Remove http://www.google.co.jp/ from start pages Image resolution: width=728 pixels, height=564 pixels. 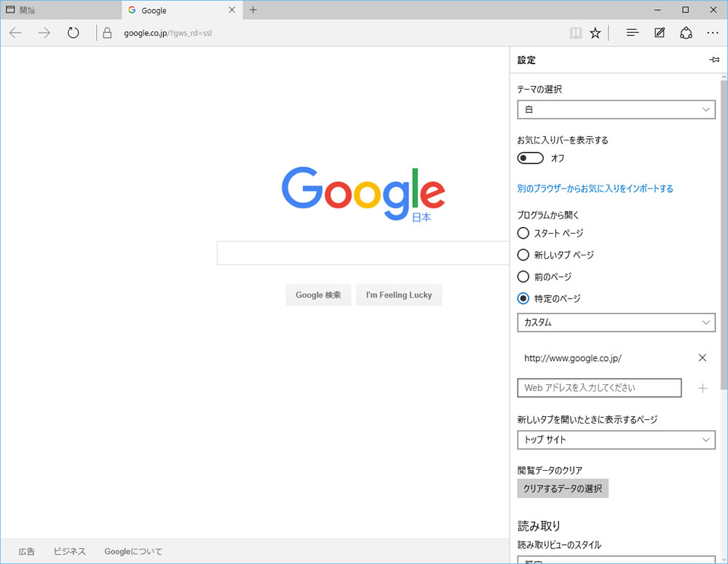(x=703, y=357)
